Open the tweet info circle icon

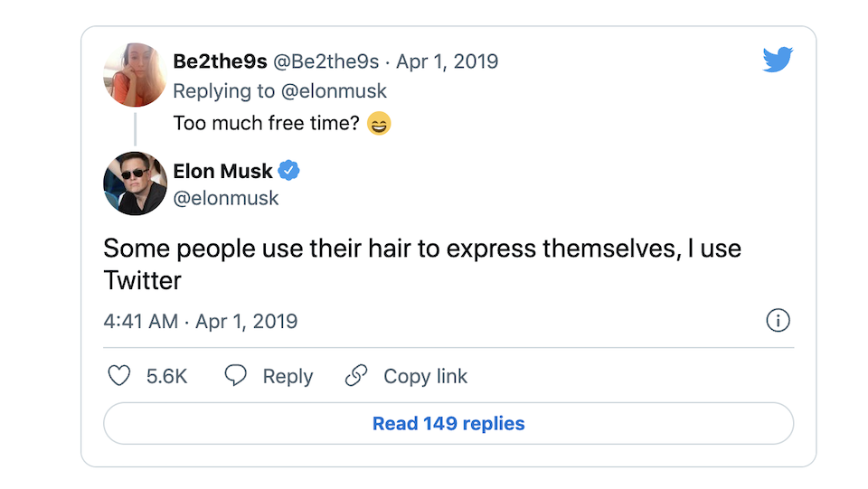[x=778, y=320]
